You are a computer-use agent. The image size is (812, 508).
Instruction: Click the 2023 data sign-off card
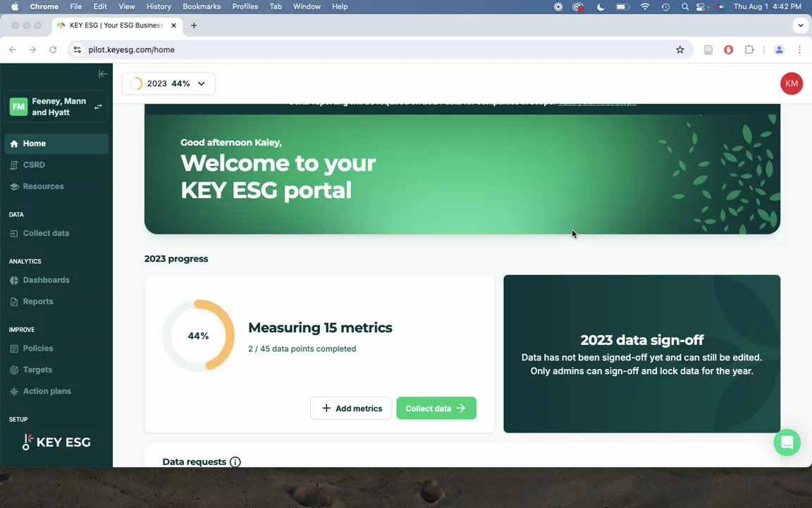(x=641, y=353)
